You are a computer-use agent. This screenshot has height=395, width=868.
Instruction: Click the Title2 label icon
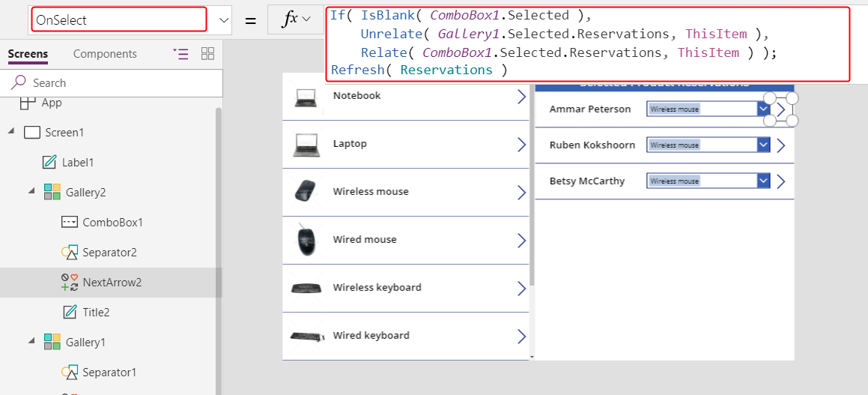[x=70, y=312]
